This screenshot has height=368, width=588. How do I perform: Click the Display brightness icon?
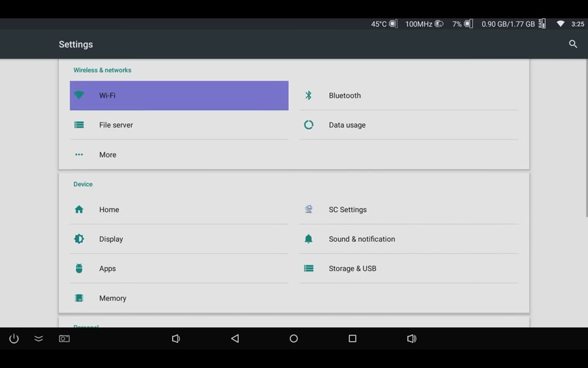point(79,238)
